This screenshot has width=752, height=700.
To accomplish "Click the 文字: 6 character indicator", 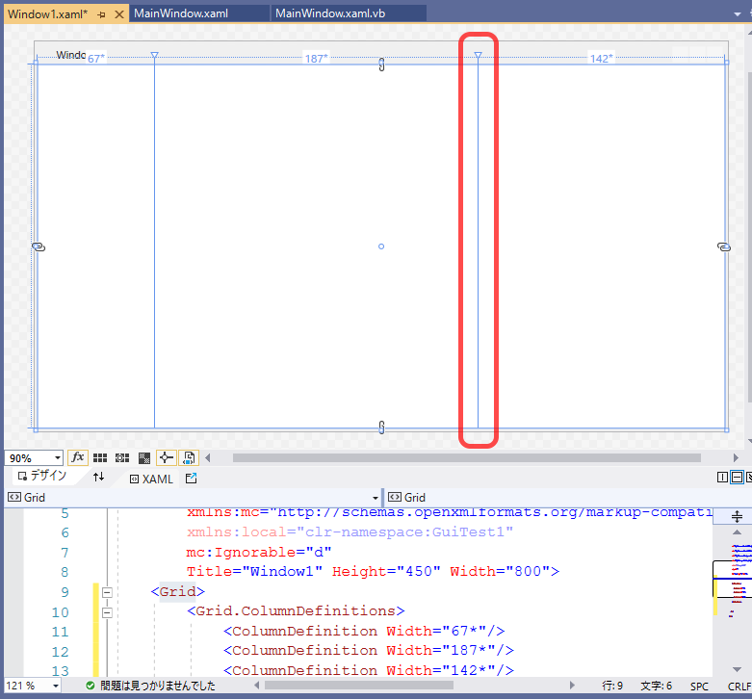I will [656, 687].
